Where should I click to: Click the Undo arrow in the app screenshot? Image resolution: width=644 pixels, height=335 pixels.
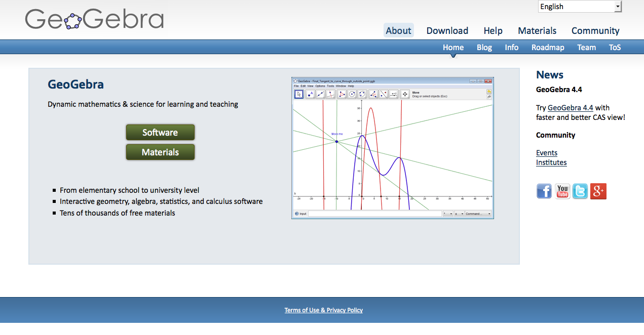(489, 92)
